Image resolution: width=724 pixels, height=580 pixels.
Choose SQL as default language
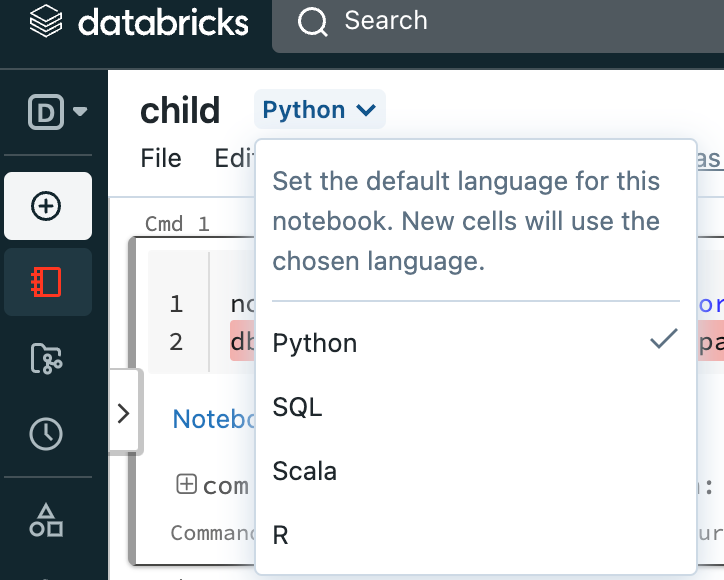[297, 407]
